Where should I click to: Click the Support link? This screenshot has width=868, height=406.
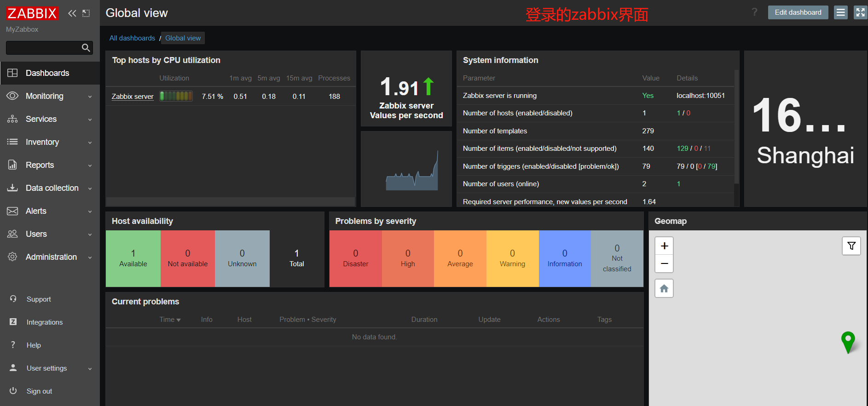39,299
